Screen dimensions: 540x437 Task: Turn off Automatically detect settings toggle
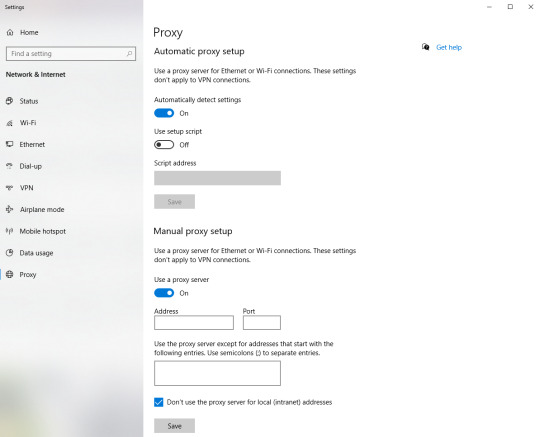(x=164, y=113)
